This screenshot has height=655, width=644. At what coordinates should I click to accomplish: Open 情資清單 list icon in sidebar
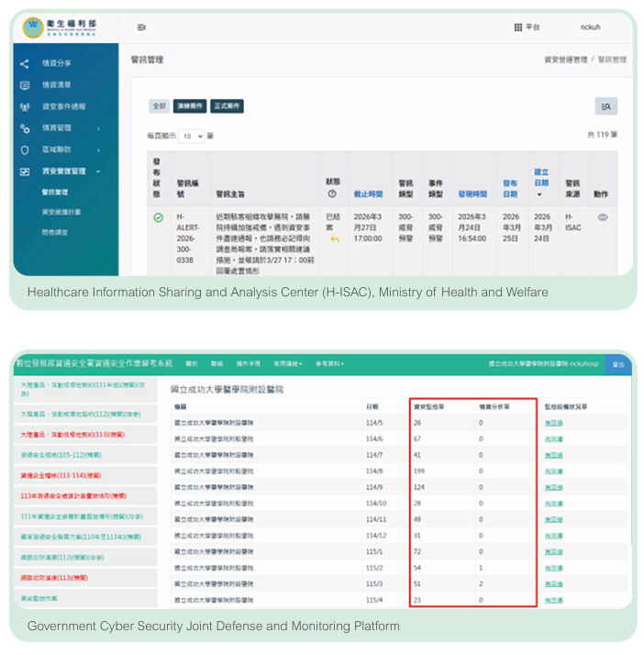[x=25, y=85]
